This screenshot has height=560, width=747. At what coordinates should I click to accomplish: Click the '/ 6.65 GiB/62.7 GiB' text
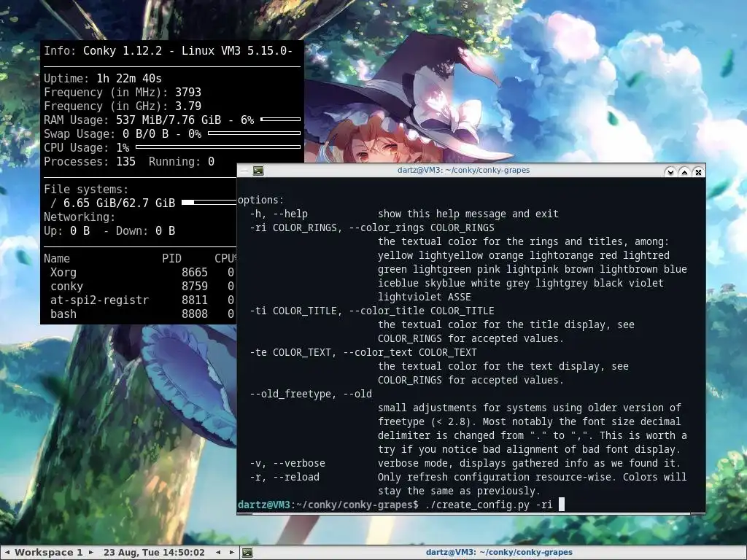coord(113,203)
